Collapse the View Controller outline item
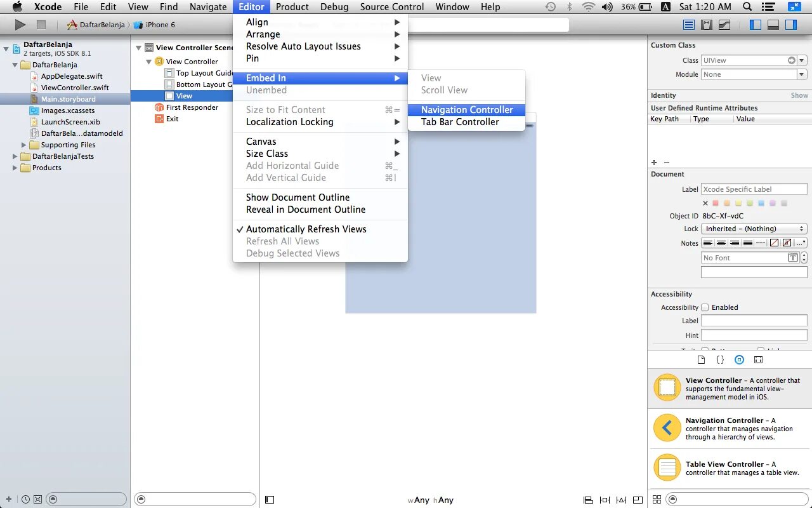The image size is (812, 508). (x=148, y=62)
